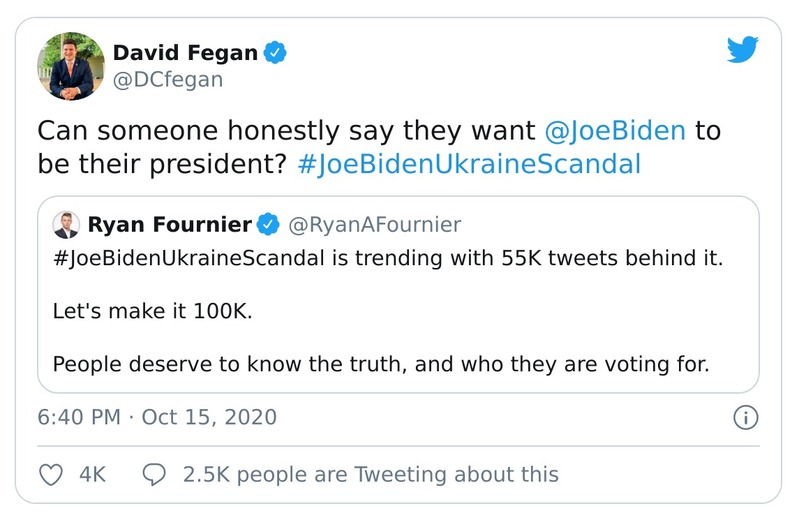The width and height of the screenshot is (799, 520).
Task: Click the Ryan Fournier name in quoted tweet
Action: [172, 223]
